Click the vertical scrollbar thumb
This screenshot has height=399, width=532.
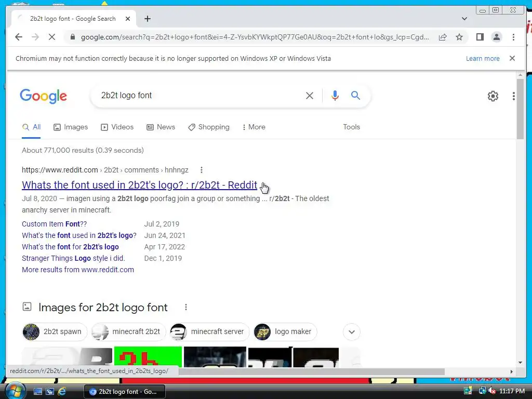(x=520, y=109)
